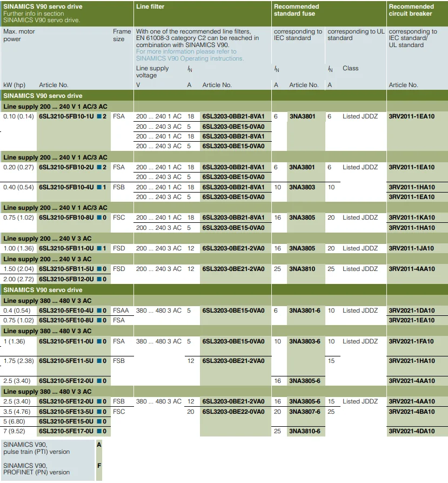Click the 'corresponding to UL standard' sub-header
448x483 pixels.
tap(356, 35)
